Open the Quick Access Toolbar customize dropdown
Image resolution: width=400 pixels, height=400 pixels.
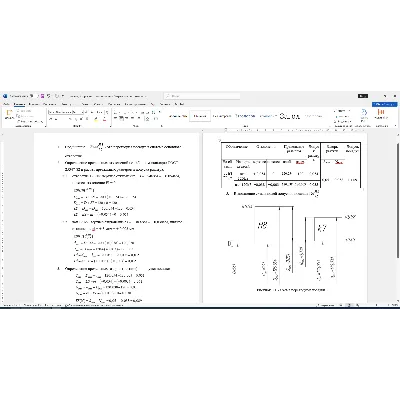[x=63, y=96]
